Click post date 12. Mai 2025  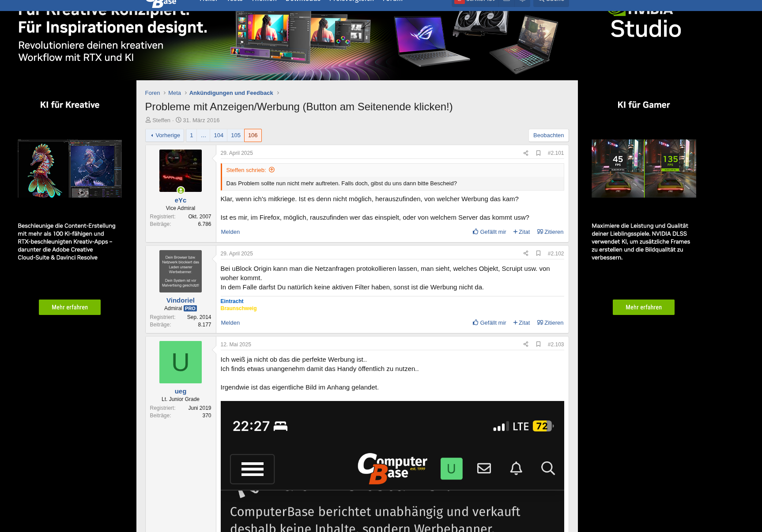[x=236, y=345]
